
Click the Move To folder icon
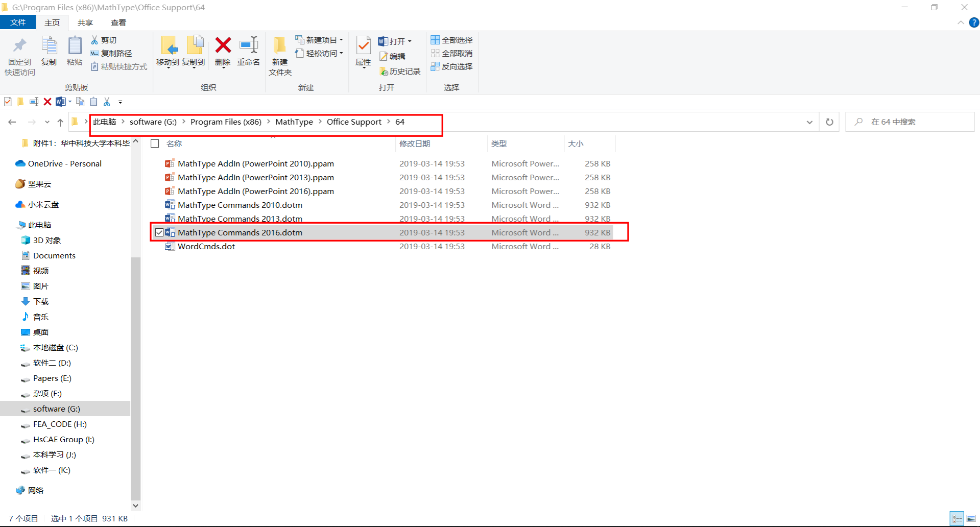click(168, 46)
